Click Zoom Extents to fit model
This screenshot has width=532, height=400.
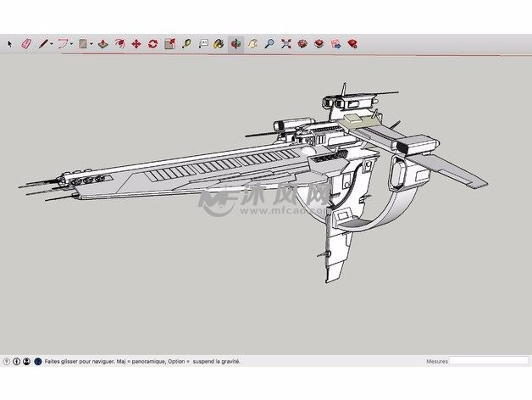click(x=285, y=43)
